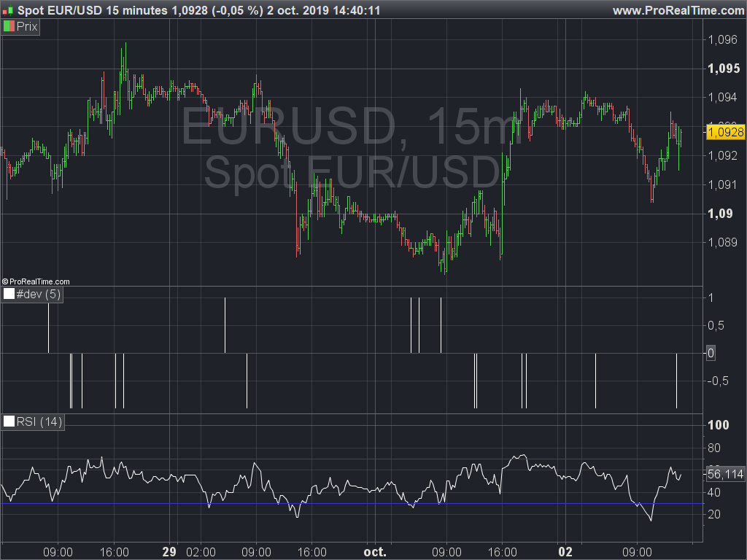Click the candlestick icon in the title bar
Image resolution: width=747 pixels, height=560 pixels.
click(7, 10)
